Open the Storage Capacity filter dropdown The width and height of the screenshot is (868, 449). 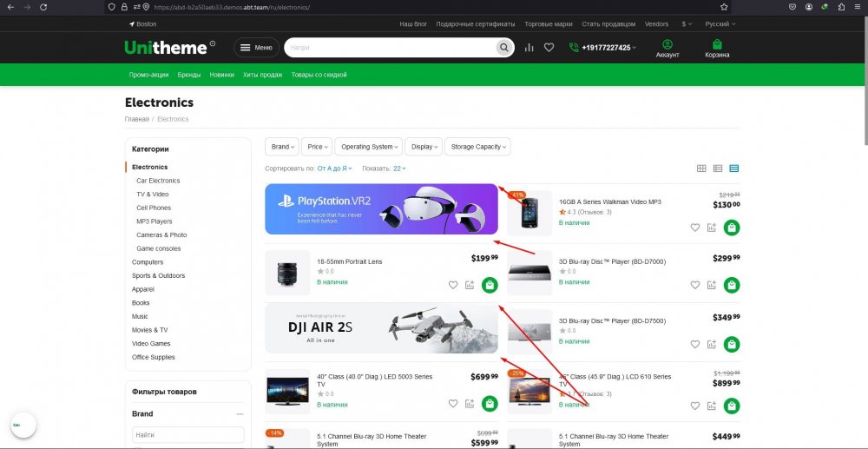coord(477,147)
